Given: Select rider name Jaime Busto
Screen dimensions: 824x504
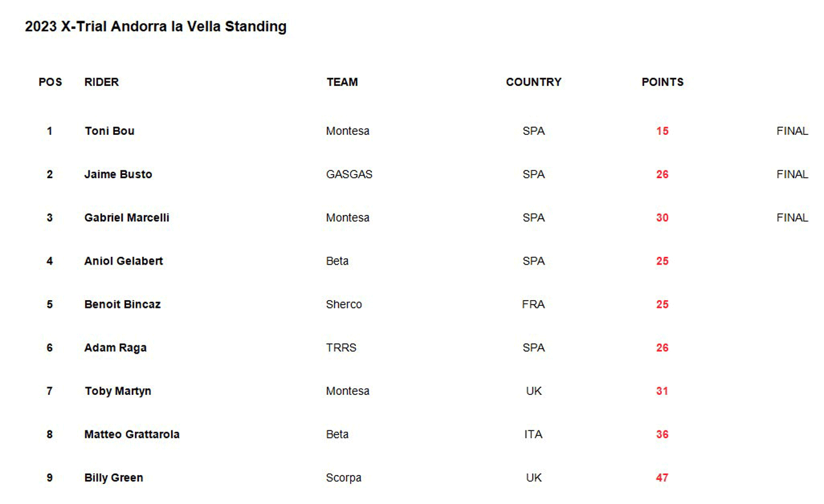Looking at the screenshot, I should tap(118, 174).
